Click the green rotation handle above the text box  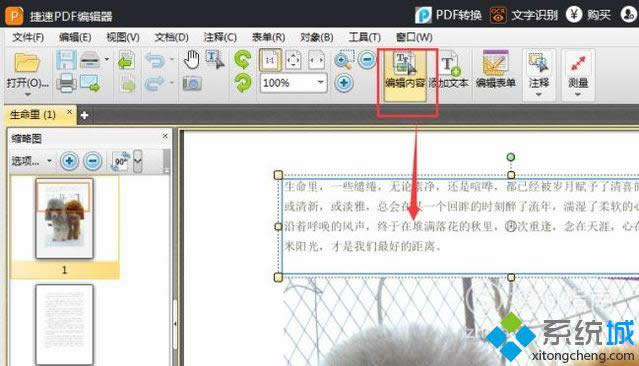tap(511, 157)
